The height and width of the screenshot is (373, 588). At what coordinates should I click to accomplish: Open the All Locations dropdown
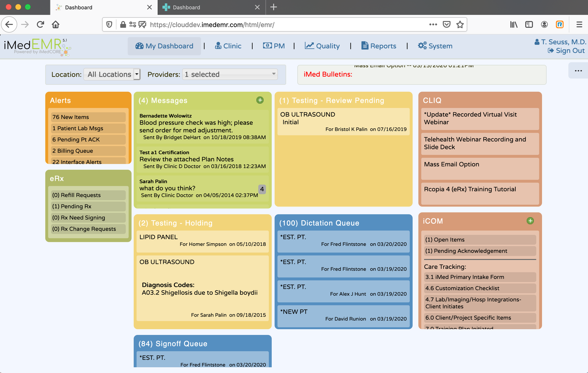pyautogui.click(x=112, y=75)
